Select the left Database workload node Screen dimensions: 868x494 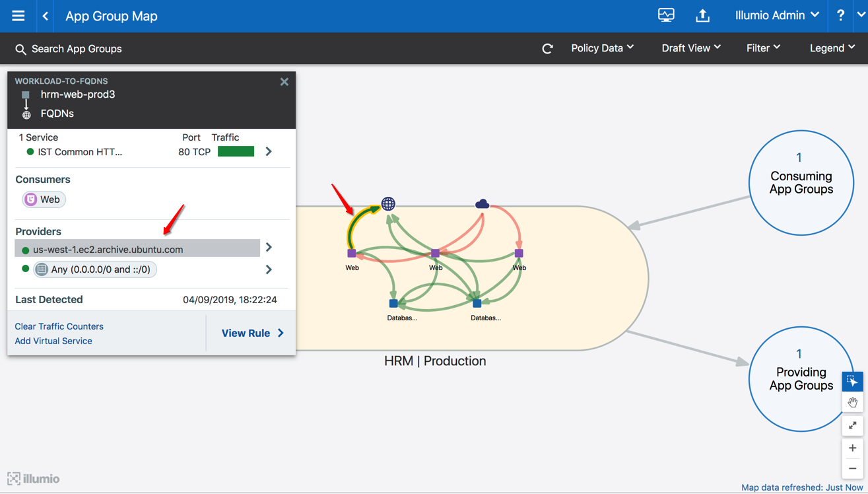tap(393, 304)
